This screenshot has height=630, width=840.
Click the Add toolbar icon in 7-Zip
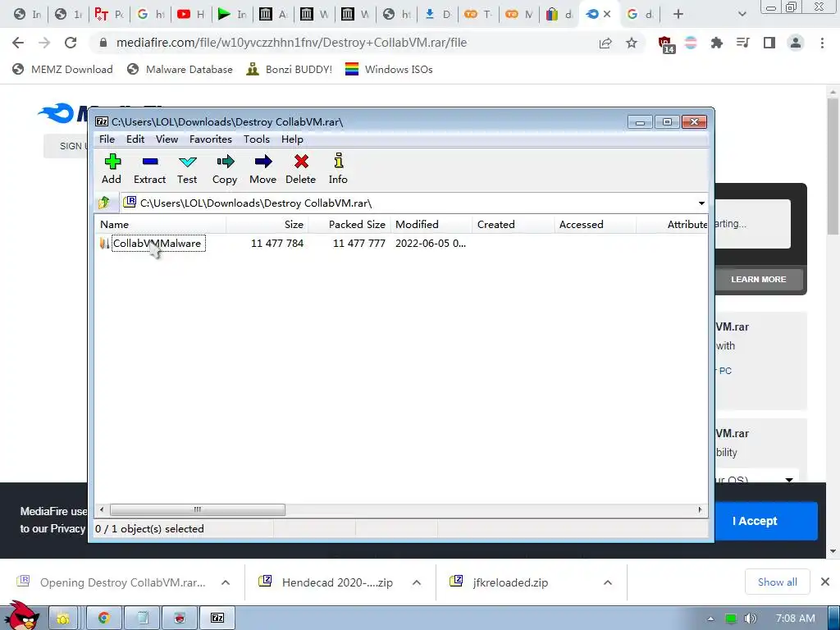pyautogui.click(x=112, y=169)
